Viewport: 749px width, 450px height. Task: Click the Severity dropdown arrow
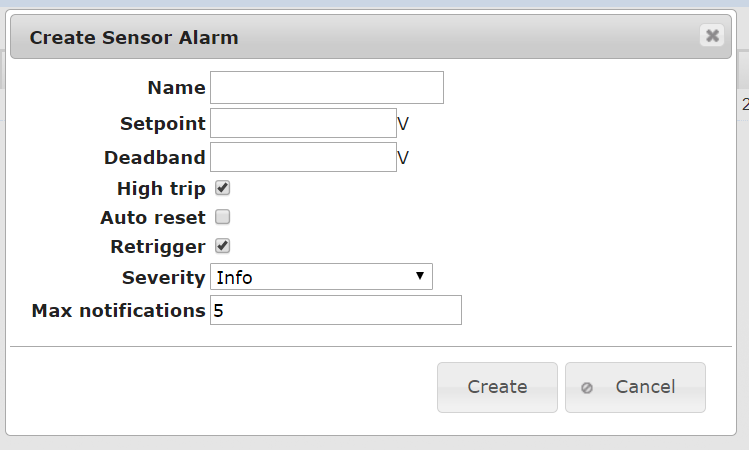coord(420,276)
